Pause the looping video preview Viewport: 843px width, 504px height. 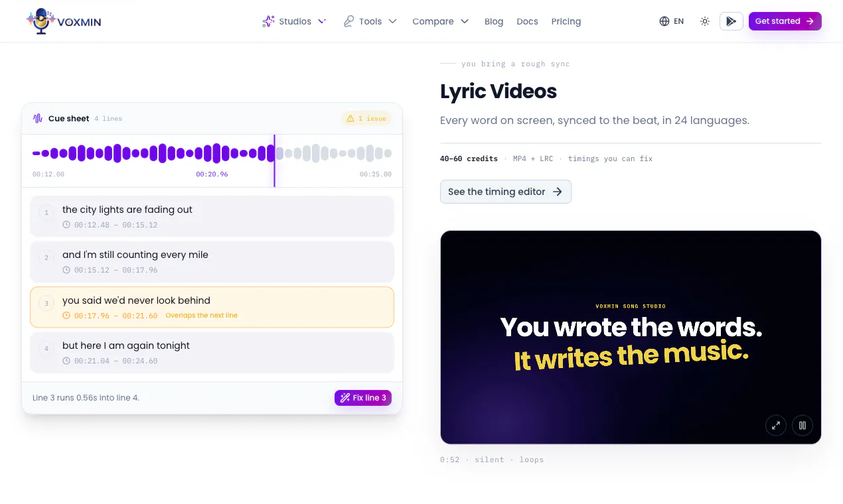(803, 426)
